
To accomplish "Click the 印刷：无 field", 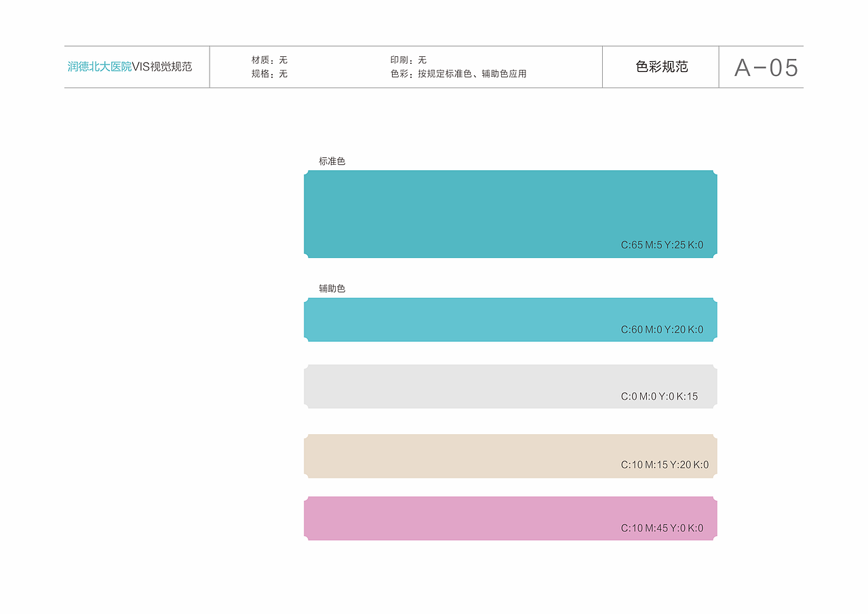I will pyautogui.click(x=408, y=59).
